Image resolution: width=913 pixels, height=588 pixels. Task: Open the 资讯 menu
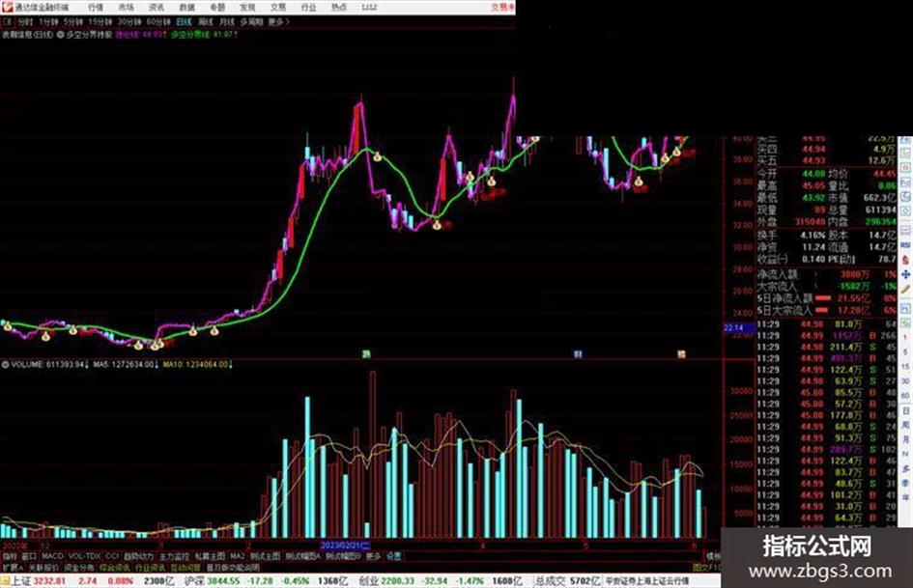click(x=157, y=7)
